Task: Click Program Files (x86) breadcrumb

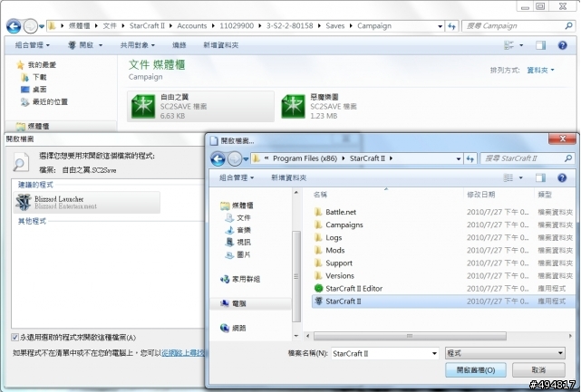Action: [305, 158]
